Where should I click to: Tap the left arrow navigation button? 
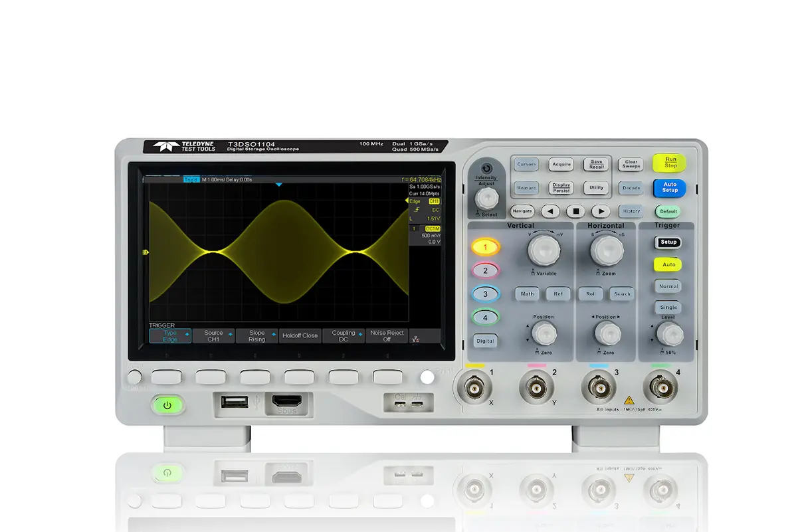(550, 211)
